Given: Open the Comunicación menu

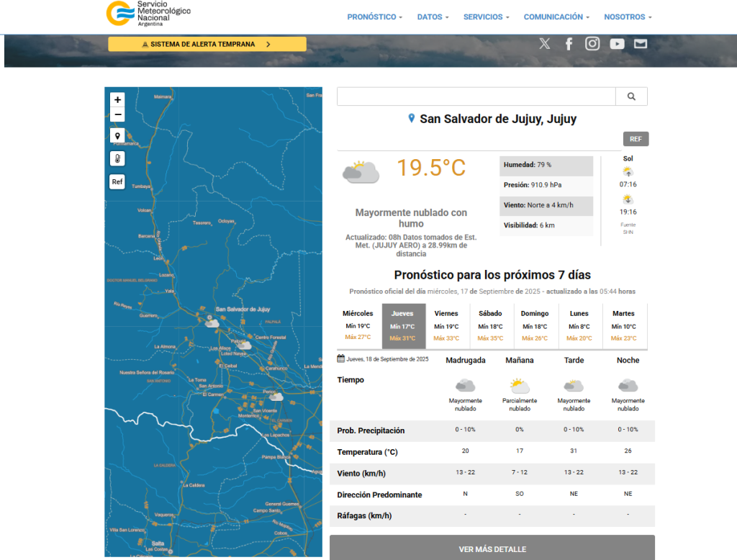Looking at the screenshot, I should (556, 17).
